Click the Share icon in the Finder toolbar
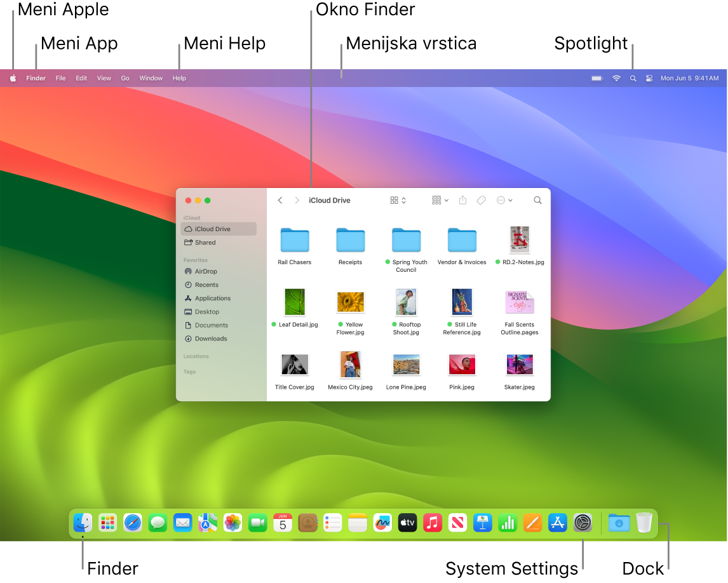The width and height of the screenshot is (728, 583). (x=462, y=199)
